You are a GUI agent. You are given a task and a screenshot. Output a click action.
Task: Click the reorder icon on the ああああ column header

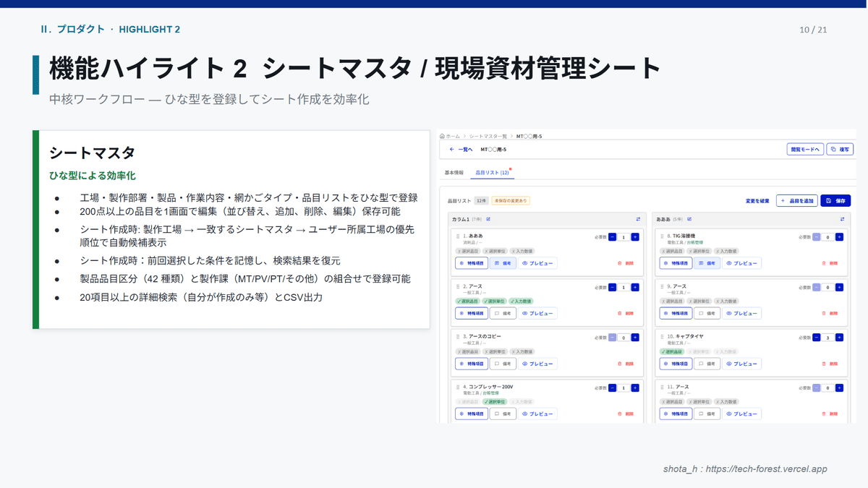point(842,219)
